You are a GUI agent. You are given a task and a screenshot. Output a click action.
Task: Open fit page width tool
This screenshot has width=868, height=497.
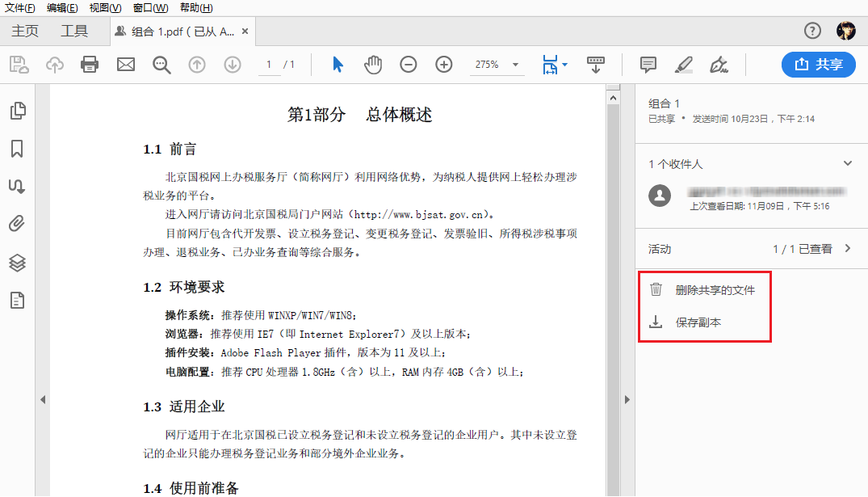(x=550, y=65)
